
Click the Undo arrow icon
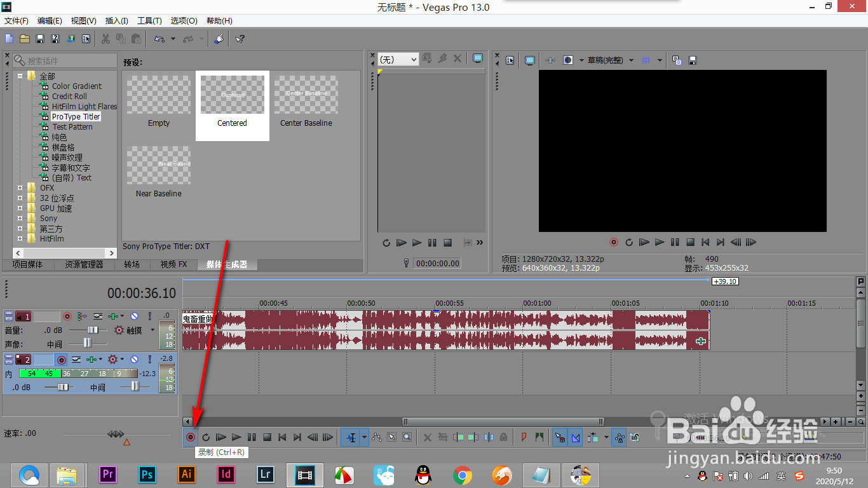click(159, 39)
